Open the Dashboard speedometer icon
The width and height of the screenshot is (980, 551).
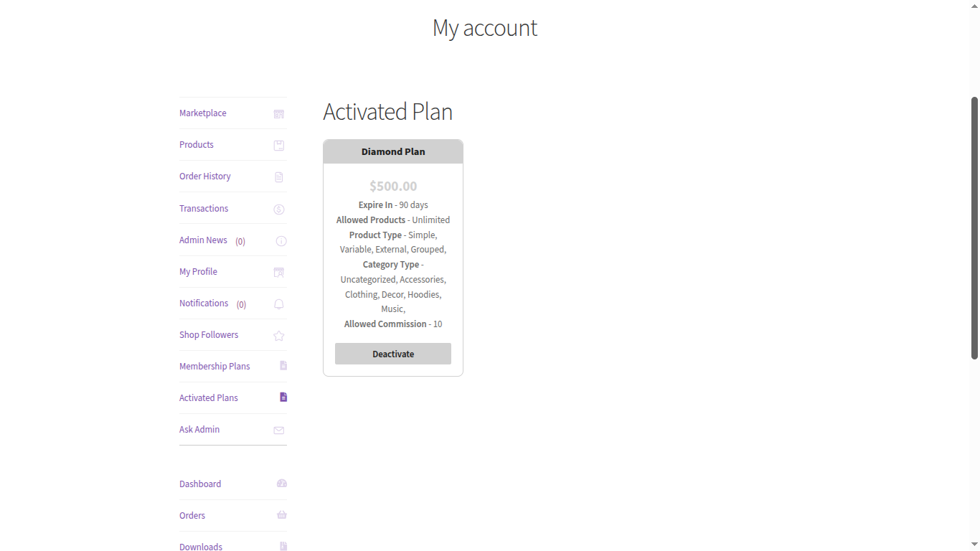coord(281,483)
